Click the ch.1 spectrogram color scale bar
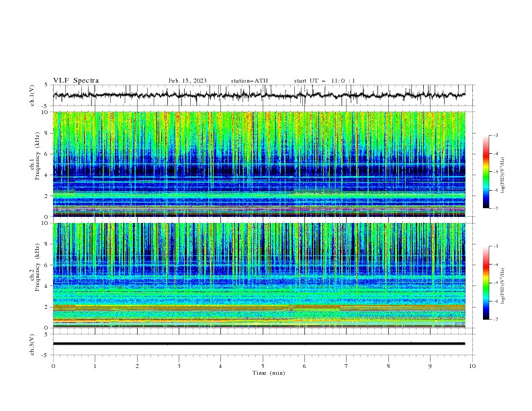The height and width of the screenshot is (411, 532). coord(486,172)
